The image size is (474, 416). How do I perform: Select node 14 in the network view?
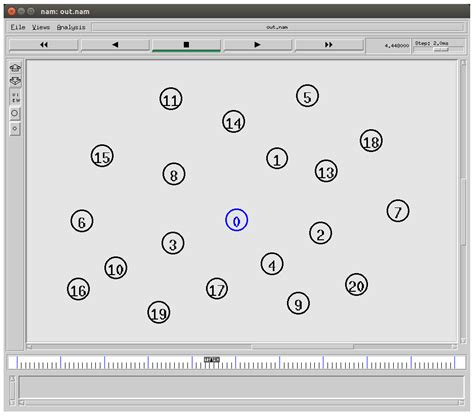coord(233,122)
